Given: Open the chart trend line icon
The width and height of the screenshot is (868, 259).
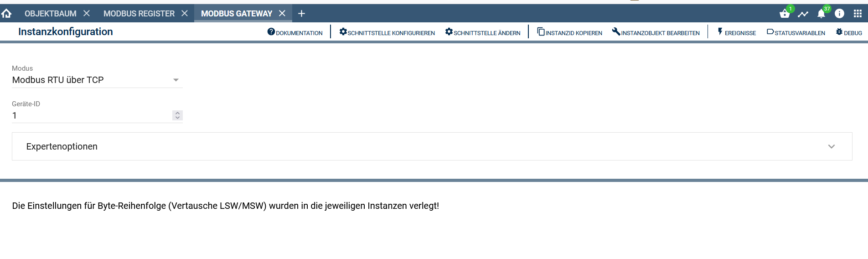Looking at the screenshot, I should [x=803, y=14].
